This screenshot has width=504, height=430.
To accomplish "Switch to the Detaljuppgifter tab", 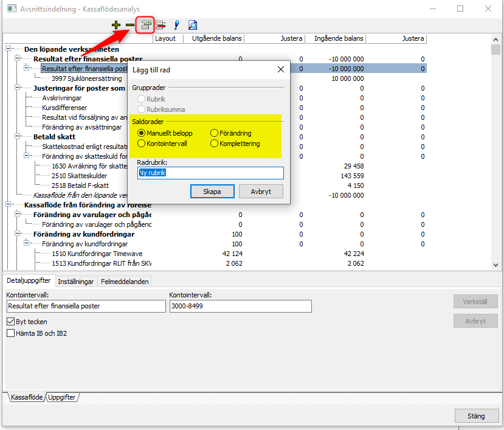I will tap(29, 280).
